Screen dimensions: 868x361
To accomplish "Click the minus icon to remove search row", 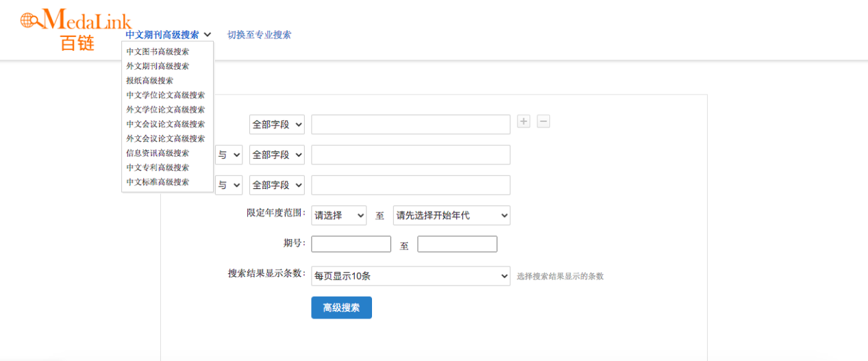I will 543,121.
